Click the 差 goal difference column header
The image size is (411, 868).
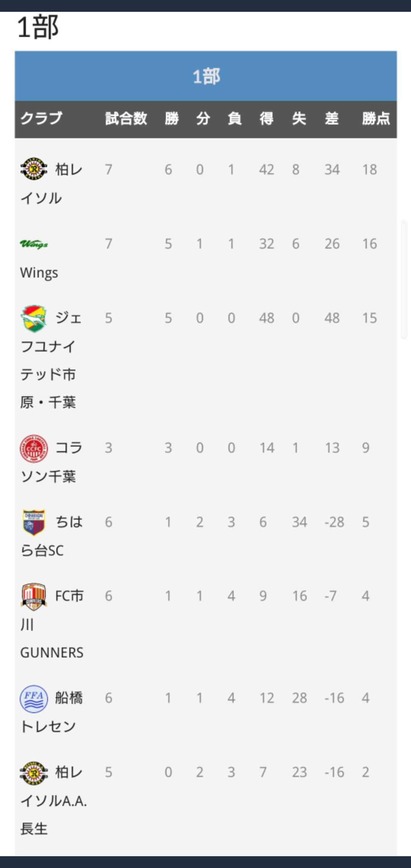point(331,119)
